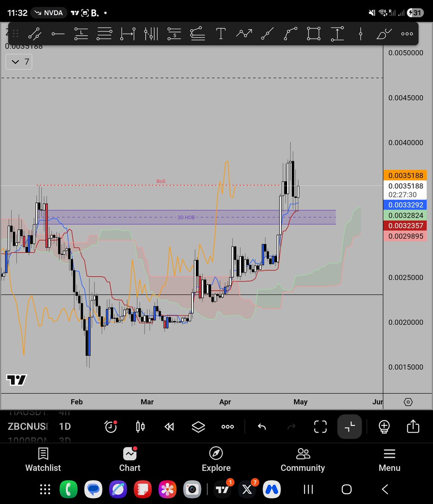
Task: Tap the orange 0.0035188 price label
Action: pos(405,175)
